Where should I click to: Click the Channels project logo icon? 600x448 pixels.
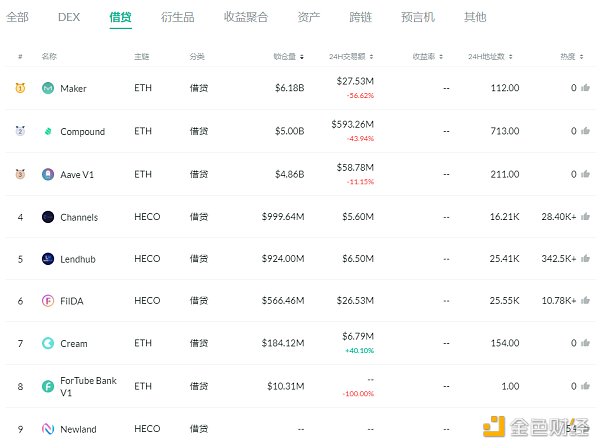pos(48,217)
